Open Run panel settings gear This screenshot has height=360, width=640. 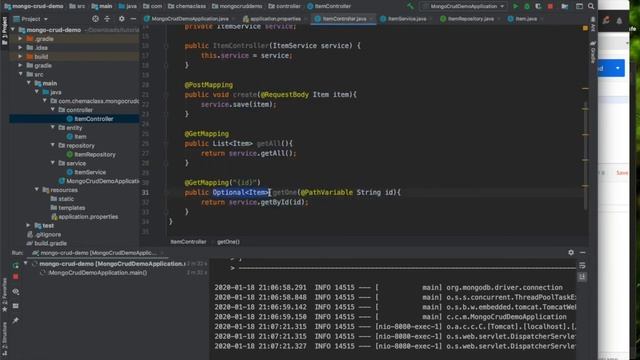(x=571, y=253)
